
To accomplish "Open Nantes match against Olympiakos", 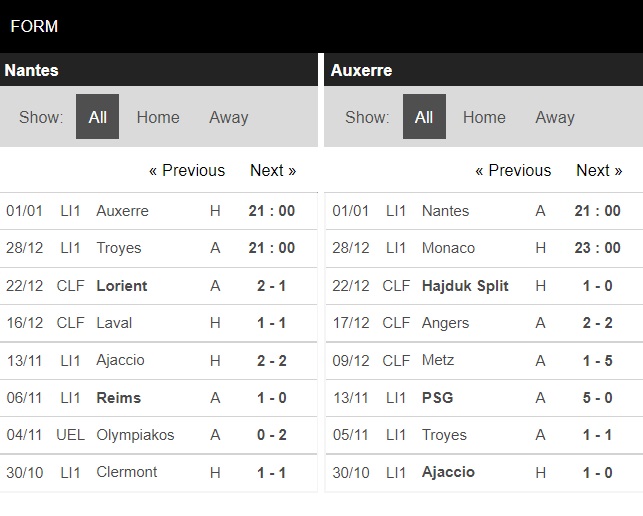I will [159, 435].
